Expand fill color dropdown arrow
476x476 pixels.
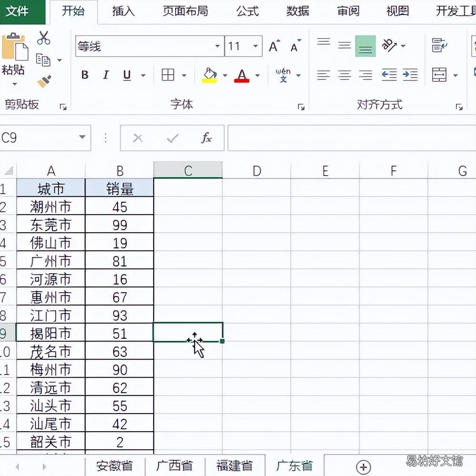(x=225, y=75)
